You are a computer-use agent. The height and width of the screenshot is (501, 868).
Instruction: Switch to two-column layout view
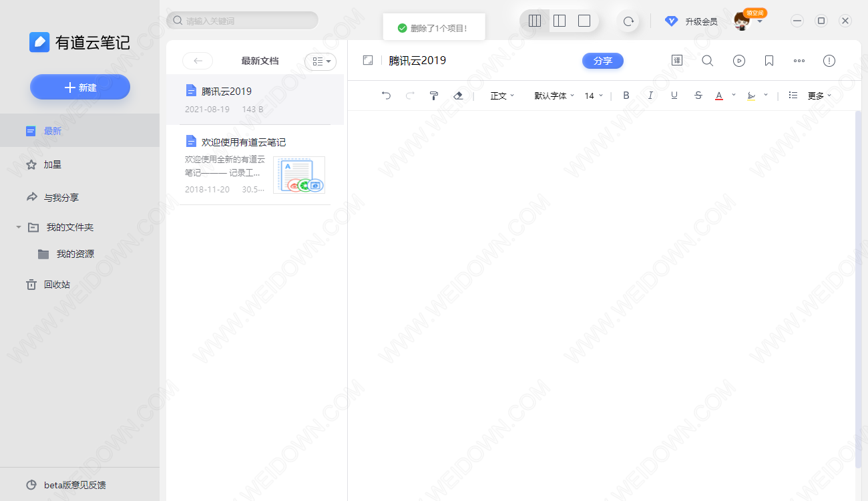tap(560, 21)
